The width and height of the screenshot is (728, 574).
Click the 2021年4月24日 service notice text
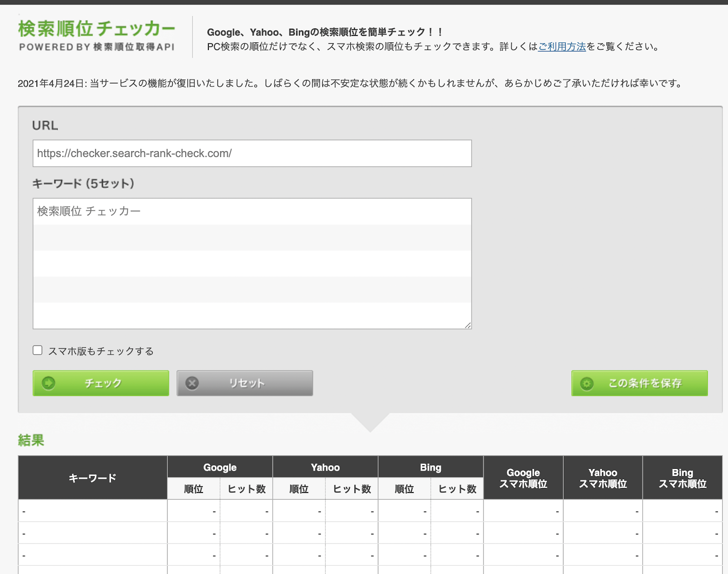click(x=350, y=83)
